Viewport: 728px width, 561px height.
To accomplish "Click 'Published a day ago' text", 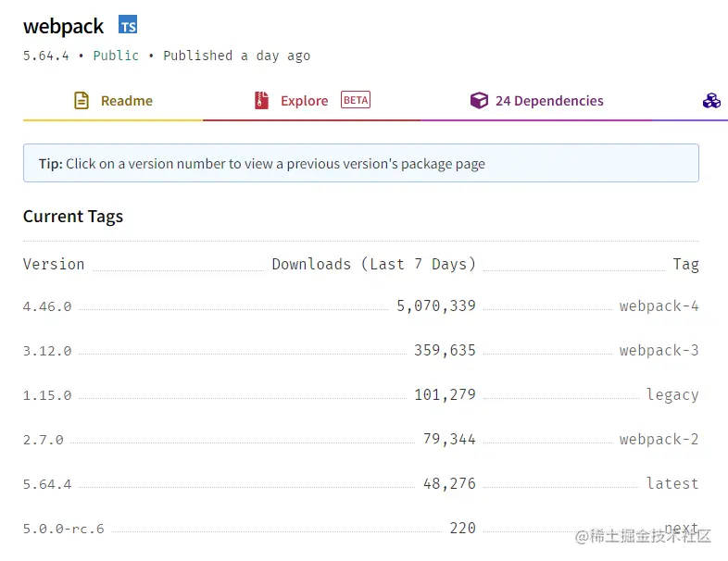I will point(237,56).
